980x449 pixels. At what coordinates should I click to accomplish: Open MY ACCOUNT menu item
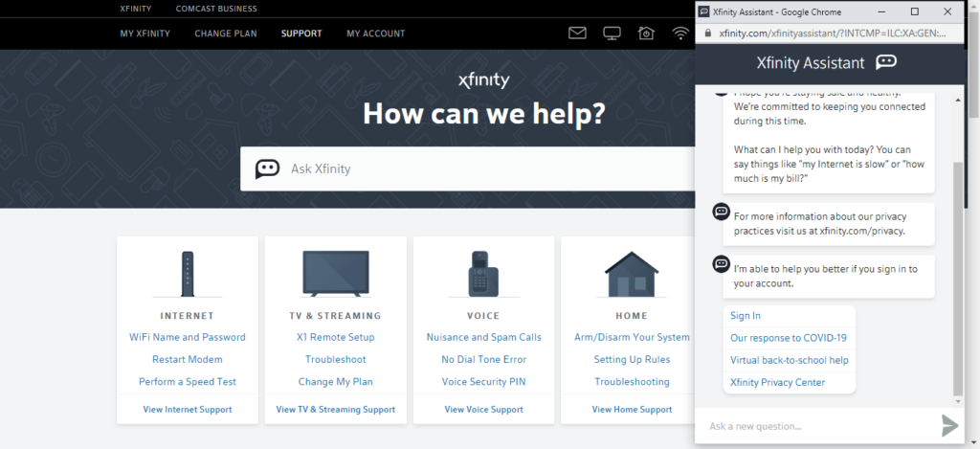click(x=375, y=34)
